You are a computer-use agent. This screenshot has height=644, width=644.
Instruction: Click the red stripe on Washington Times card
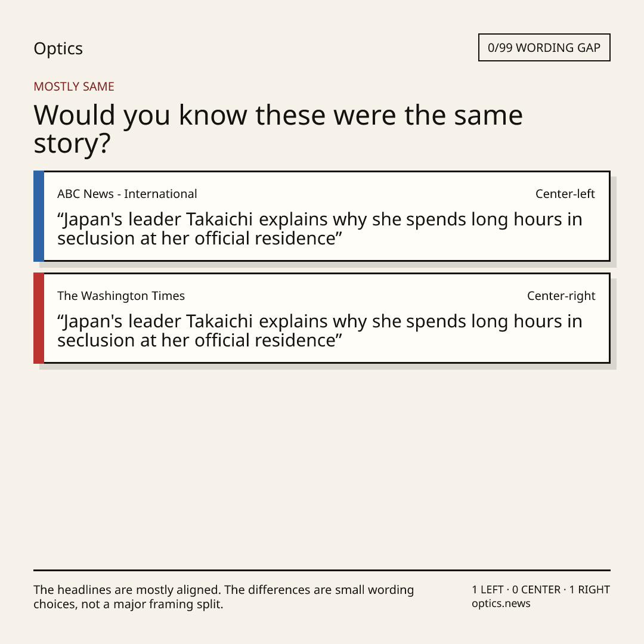coord(39,318)
